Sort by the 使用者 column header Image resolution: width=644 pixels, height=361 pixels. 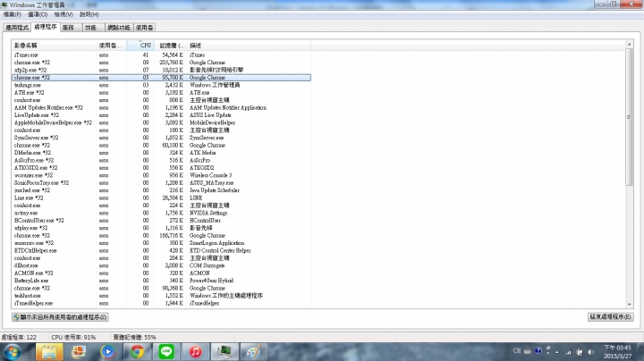(x=111, y=45)
